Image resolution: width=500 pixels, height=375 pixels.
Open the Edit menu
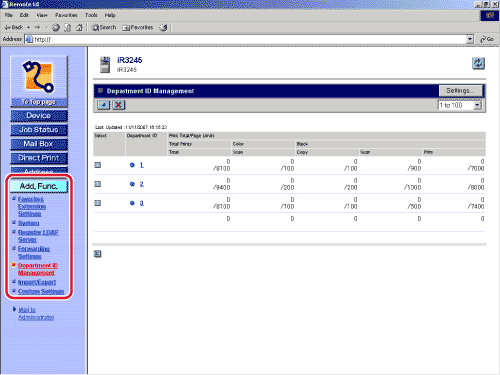[24, 15]
